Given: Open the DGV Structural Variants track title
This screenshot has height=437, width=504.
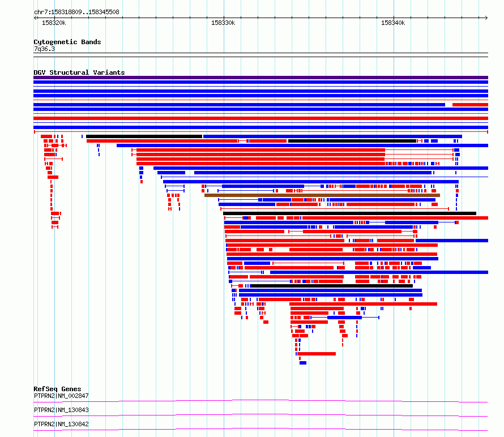Looking at the screenshot, I should point(79,72).
